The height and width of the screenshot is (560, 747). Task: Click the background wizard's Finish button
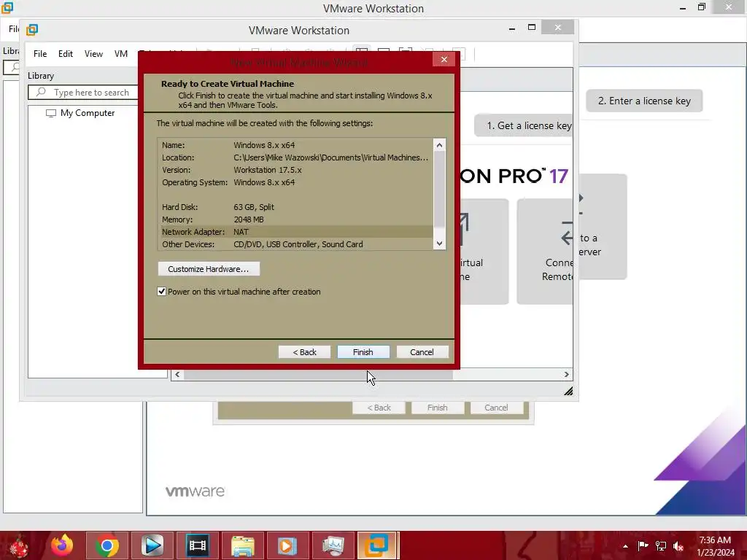(438, 408)
